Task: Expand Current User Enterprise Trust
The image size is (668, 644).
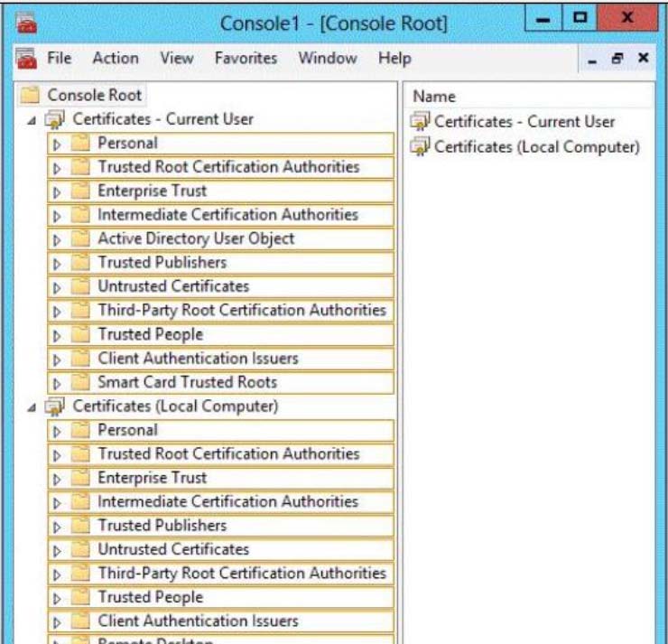Action: pyautogui.click(x=57, y=192)
